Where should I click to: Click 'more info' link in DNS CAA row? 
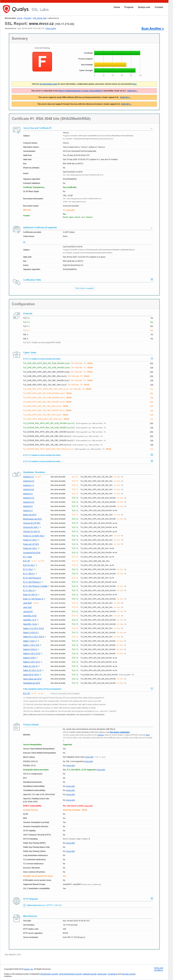70,210
